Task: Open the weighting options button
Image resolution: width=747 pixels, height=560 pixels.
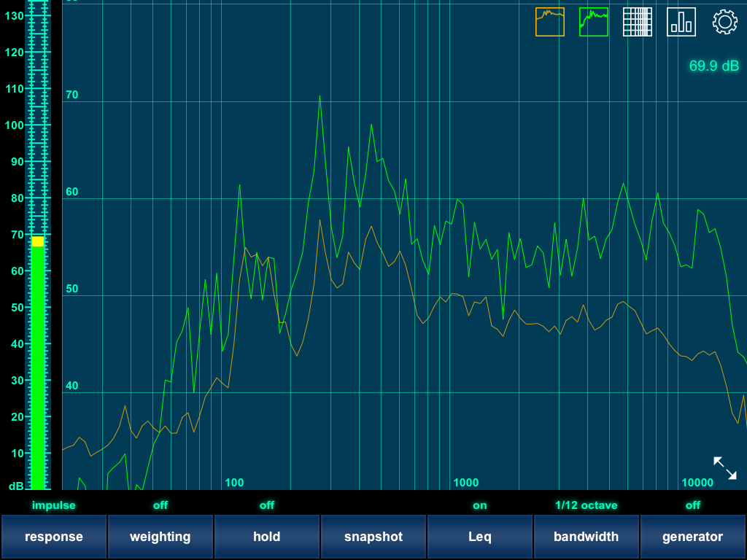Action: [x=160, y=537]
